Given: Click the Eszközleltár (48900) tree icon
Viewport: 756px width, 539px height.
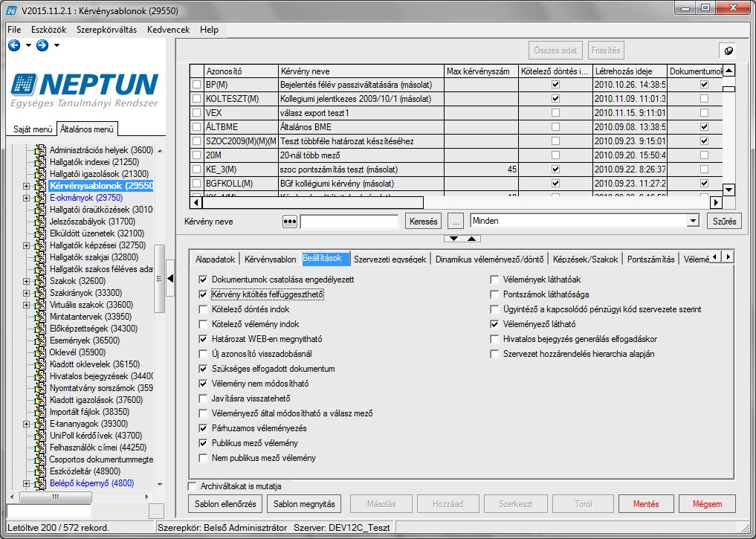Looking at the screenshot, I should pyautogui.click(x=40, y=471).
